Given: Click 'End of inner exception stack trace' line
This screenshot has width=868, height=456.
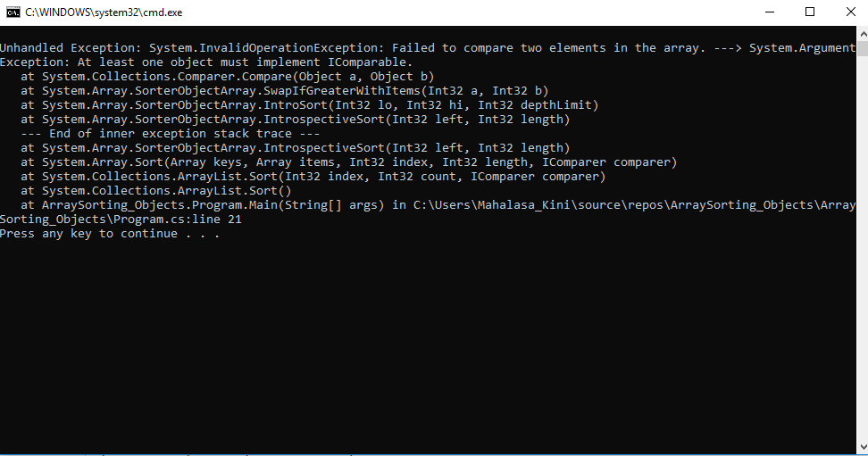Looking at the screenshot, I should click(170, 133).
